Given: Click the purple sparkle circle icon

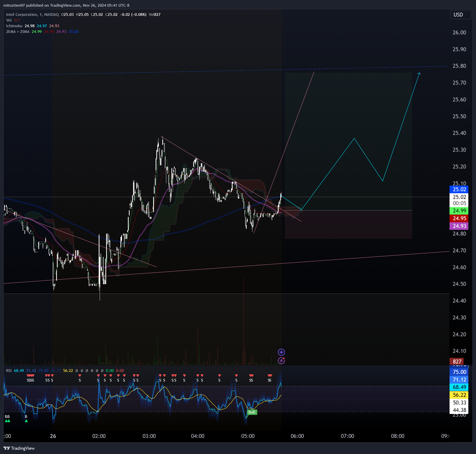Looking at the screenshot, I should tap(281, 352).
